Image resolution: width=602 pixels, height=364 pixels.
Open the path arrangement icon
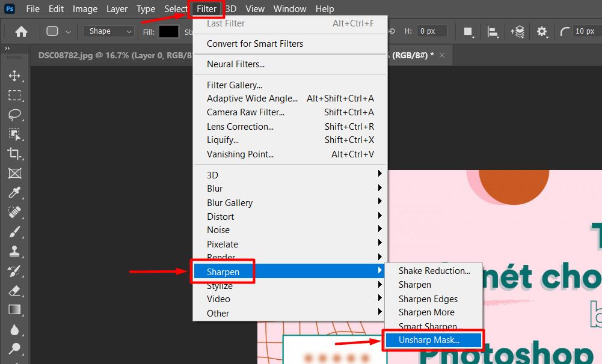pos(518,31)
